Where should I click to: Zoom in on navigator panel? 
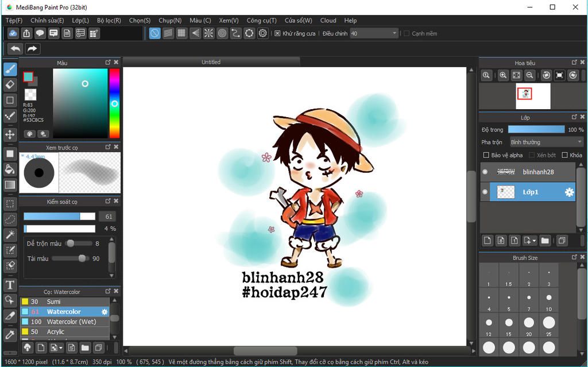(503, 75)
